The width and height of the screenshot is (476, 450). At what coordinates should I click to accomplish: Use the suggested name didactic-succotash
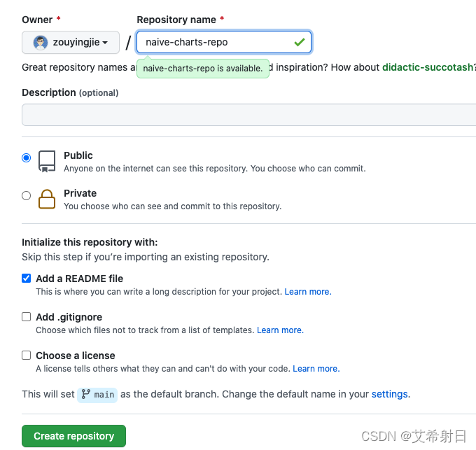tap(428, 68)
